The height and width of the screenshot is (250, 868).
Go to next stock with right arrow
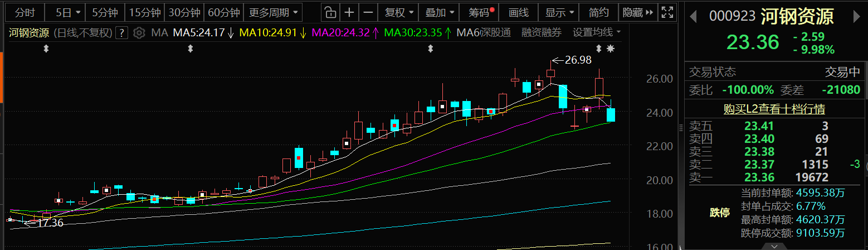pos(858,17)
